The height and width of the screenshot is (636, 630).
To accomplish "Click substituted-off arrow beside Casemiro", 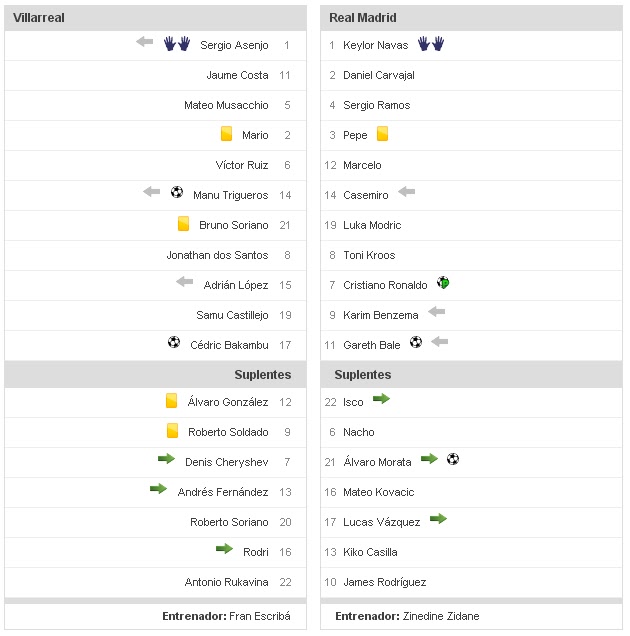I will coord(406,192).
